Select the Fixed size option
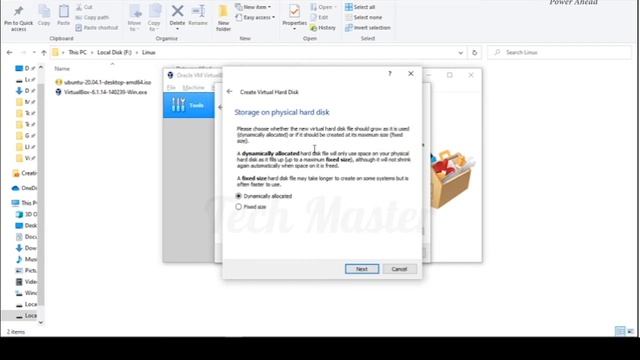This screenshot has width=640, height=360. (x=251, y=207)
